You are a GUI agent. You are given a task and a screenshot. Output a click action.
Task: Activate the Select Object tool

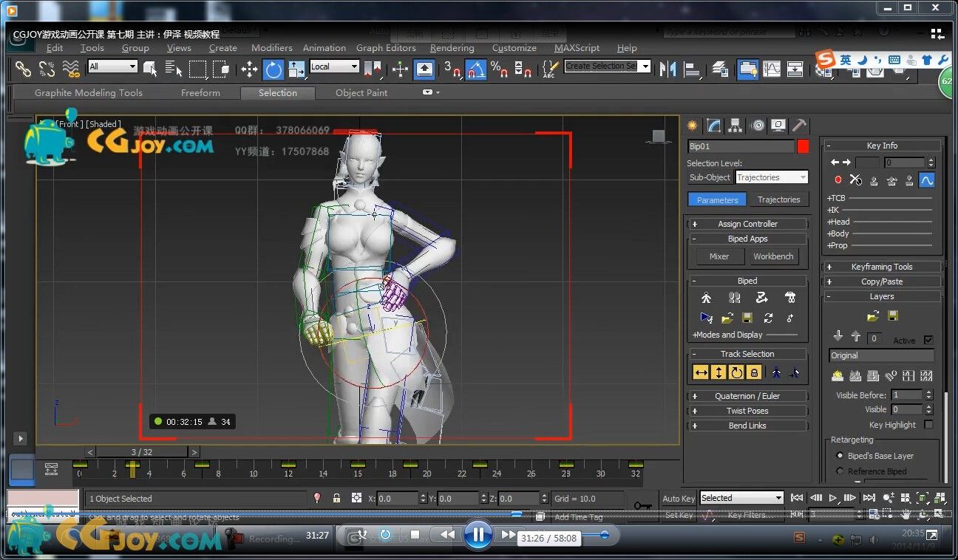point(150,69)
